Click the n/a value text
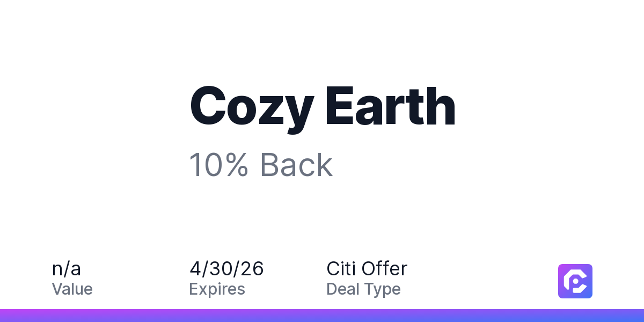 click(67, 268)
